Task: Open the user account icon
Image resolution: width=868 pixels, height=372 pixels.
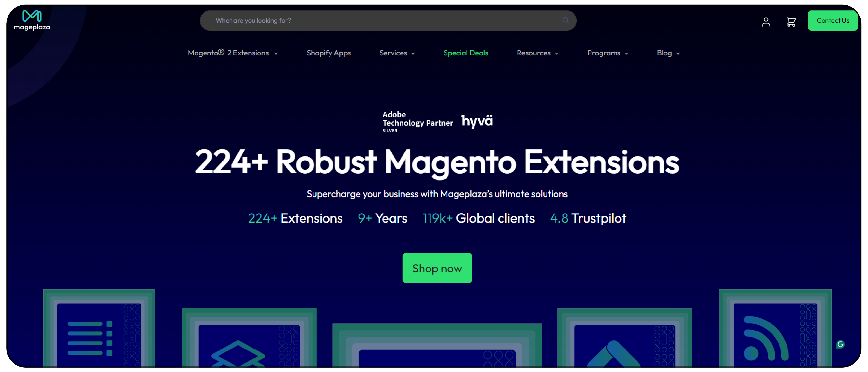Action: [x=766, y=22]
